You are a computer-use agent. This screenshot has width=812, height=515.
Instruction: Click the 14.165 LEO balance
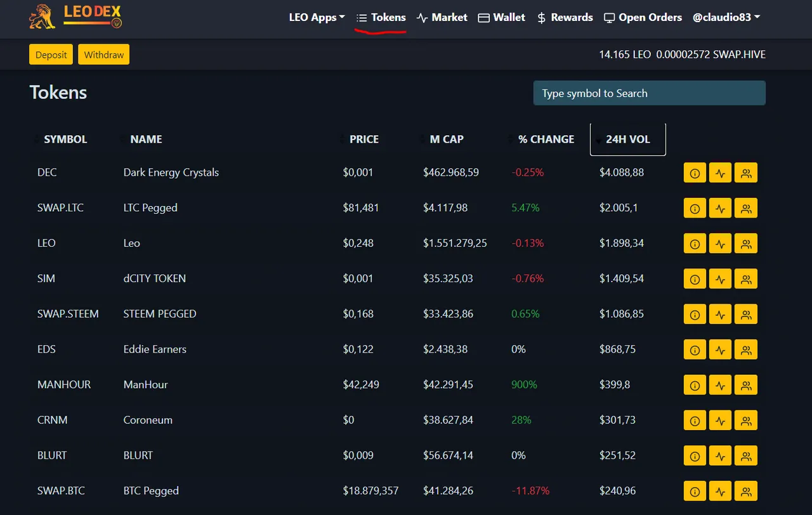point(625,55)
